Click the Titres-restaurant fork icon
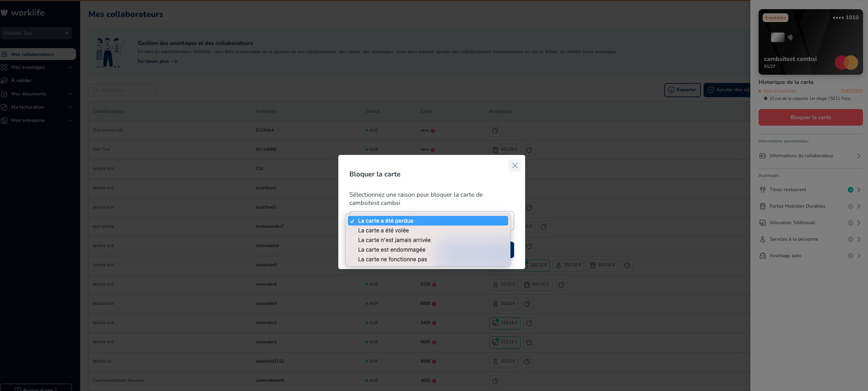The width and height of the screenshot is (868, 391). [x=763, y=190]
